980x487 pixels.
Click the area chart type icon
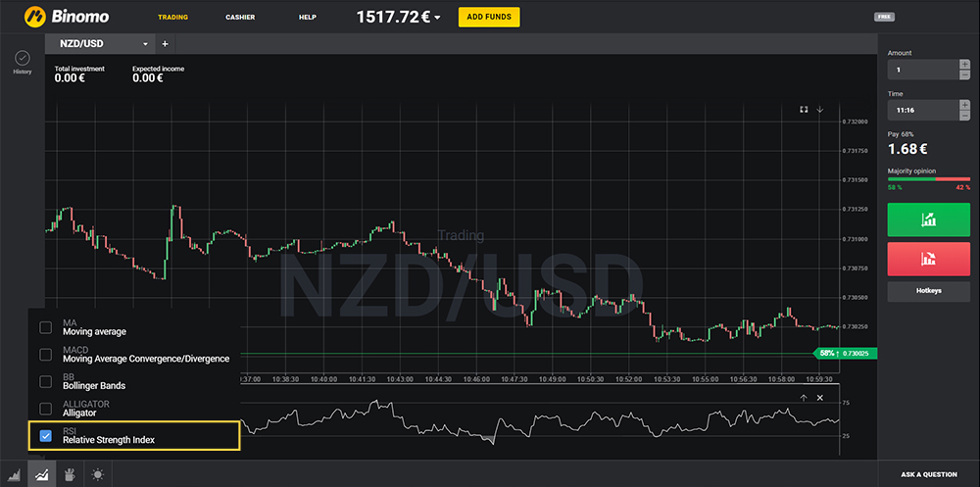coord(15,474)
